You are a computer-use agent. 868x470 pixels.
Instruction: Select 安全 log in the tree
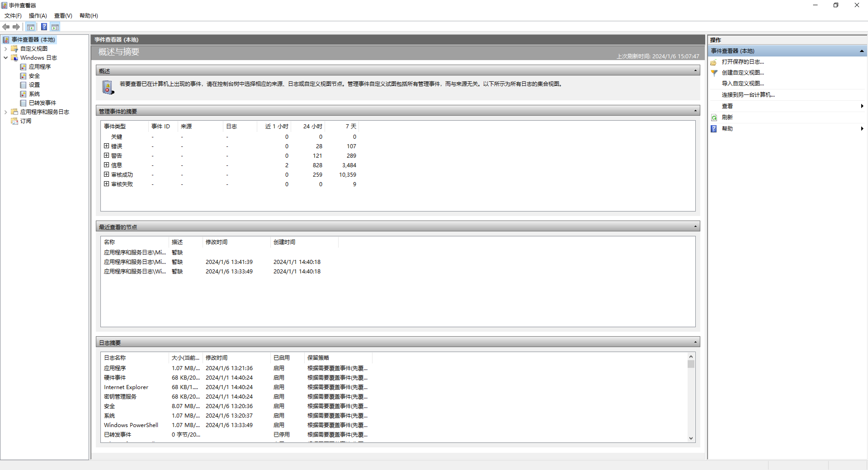point(34,76)
